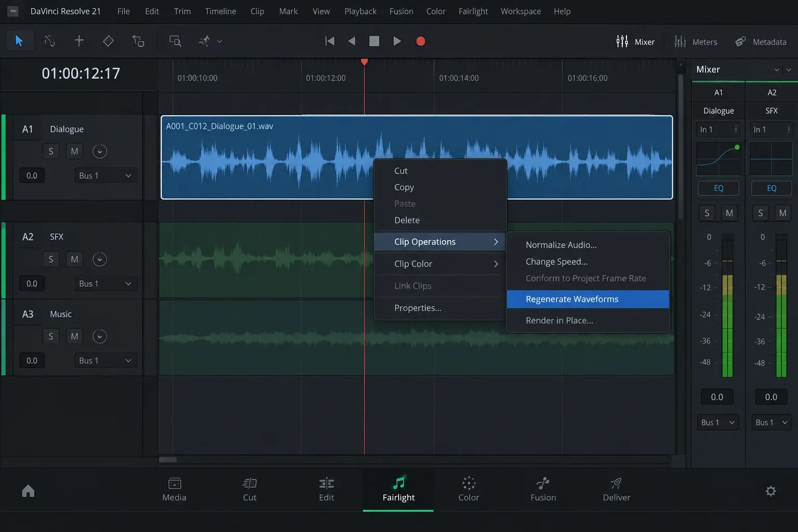Screen dimensions: 798x532
Task: Switch to the Fusion page
Action: coord(543,490)
